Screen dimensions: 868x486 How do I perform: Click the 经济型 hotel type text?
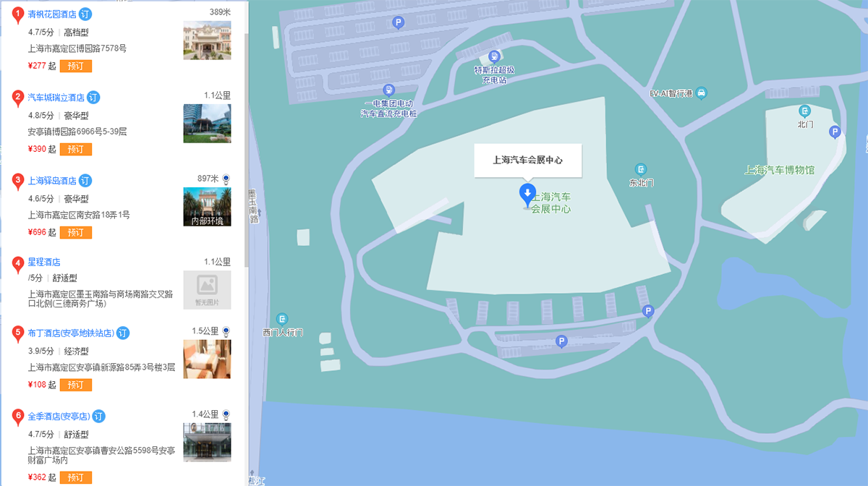pos(76,351)
